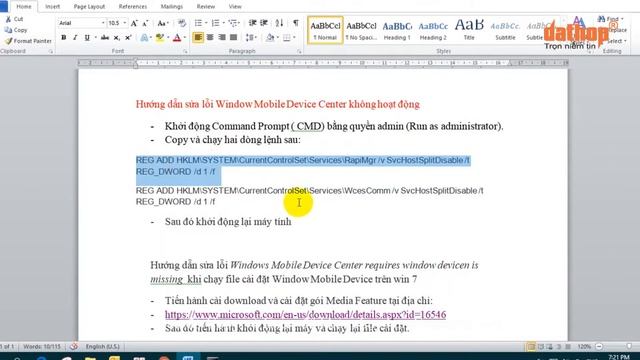This screenshot has width=640, height=360.
Task: Click the Zoom Out minus button
Action: (x=599, y=347)
